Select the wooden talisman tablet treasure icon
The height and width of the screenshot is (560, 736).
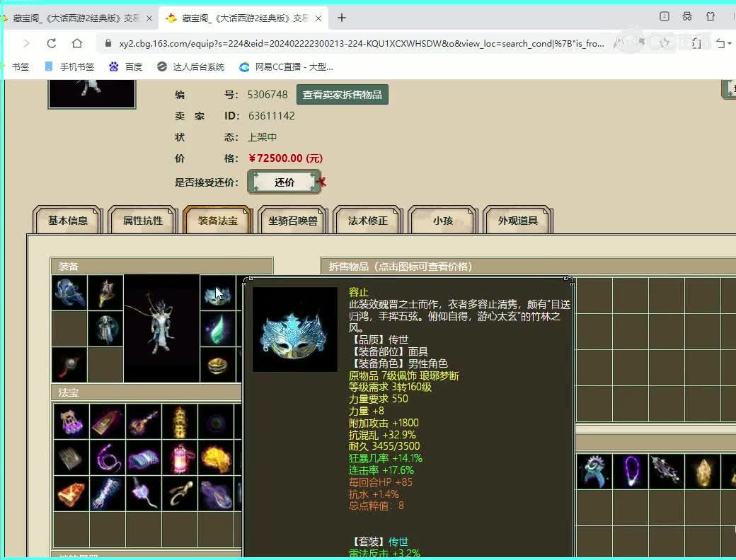coord(108,421)
